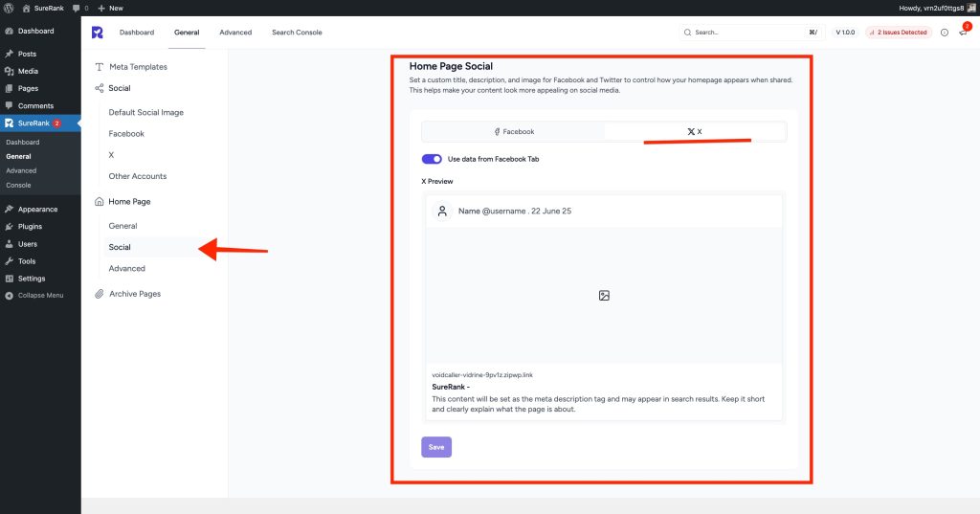Click the V 1.0.0 version badge
Image resolution: width=980 pixels, height=514 pixels.
tap(845, 33)
